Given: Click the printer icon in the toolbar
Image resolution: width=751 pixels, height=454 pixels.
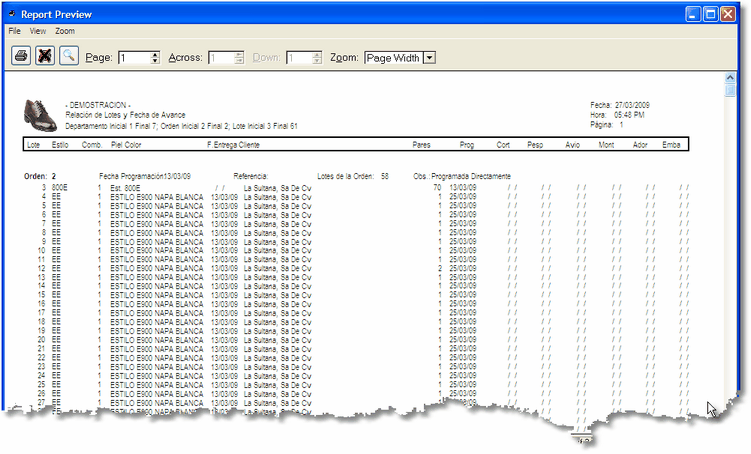Looking at the screenshot, I should (21, 56).
